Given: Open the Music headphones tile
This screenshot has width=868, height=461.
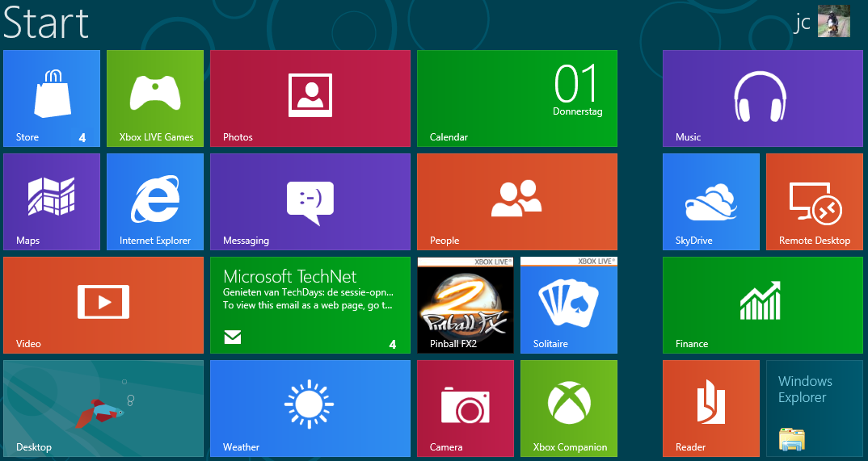Looking at the screenshot, I should point(763,98).
